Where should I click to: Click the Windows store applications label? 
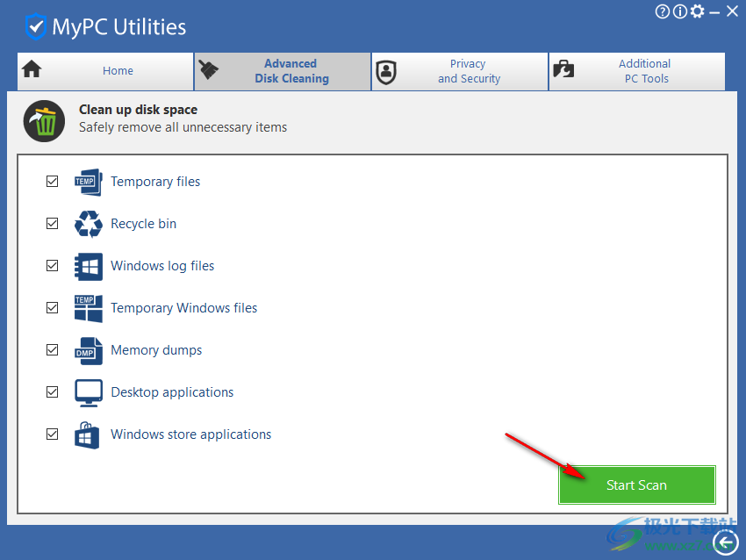pyautogui.click(x=191, y=434)
